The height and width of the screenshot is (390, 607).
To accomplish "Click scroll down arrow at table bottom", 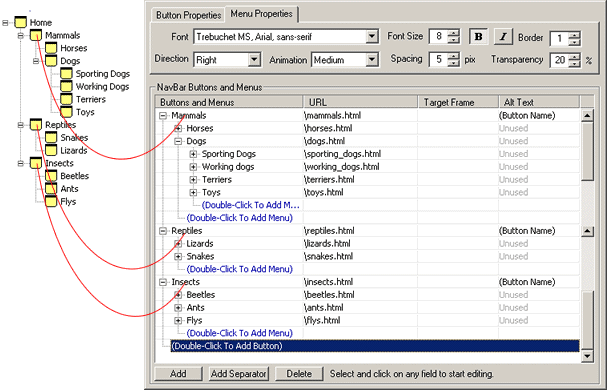I will click(x=587, y=356).
